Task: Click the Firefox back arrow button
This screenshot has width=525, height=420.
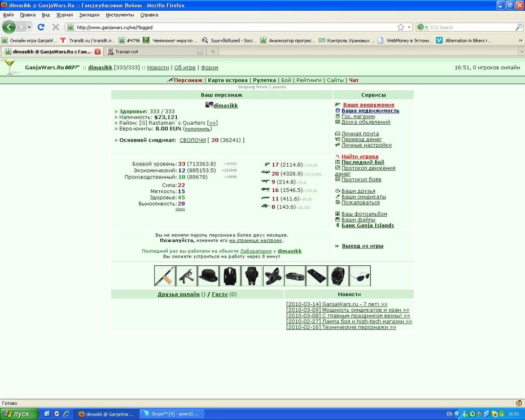Action: 9,27
